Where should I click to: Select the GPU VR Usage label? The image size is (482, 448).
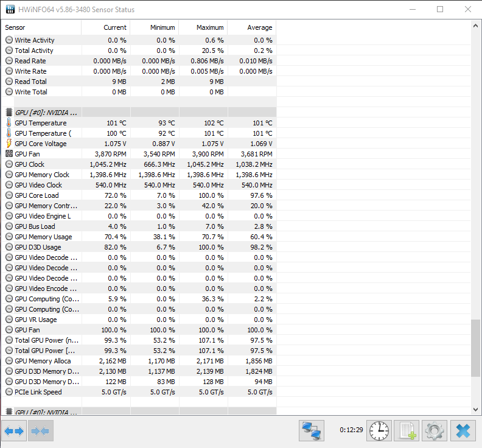click(36, 320)
